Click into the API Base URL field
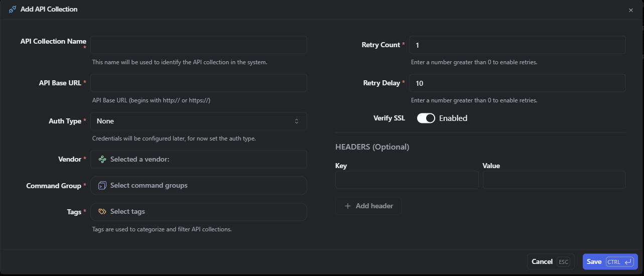Viewport: 644px width, 276px height. click(x=198, y=83)
